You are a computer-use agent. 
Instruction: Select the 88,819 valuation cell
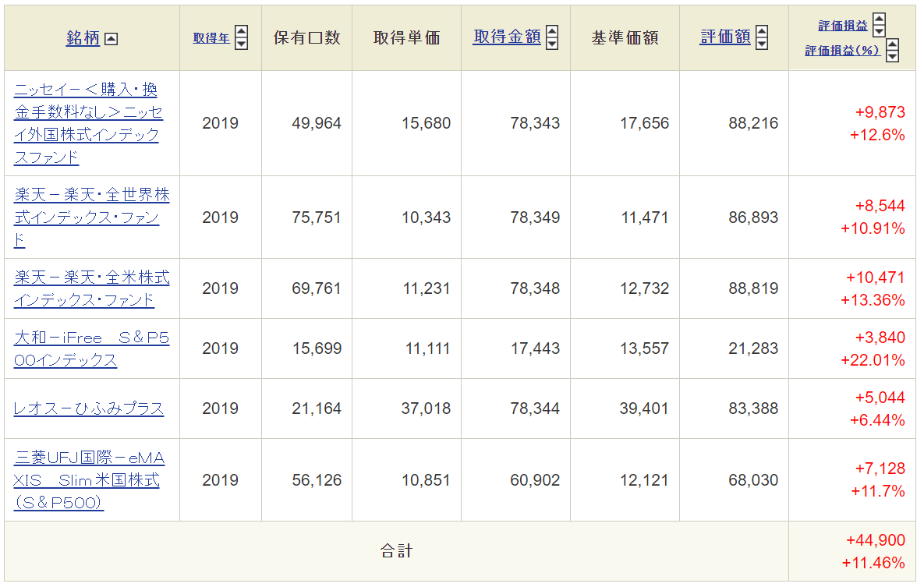pyautogui.click(x=753, y=288)
